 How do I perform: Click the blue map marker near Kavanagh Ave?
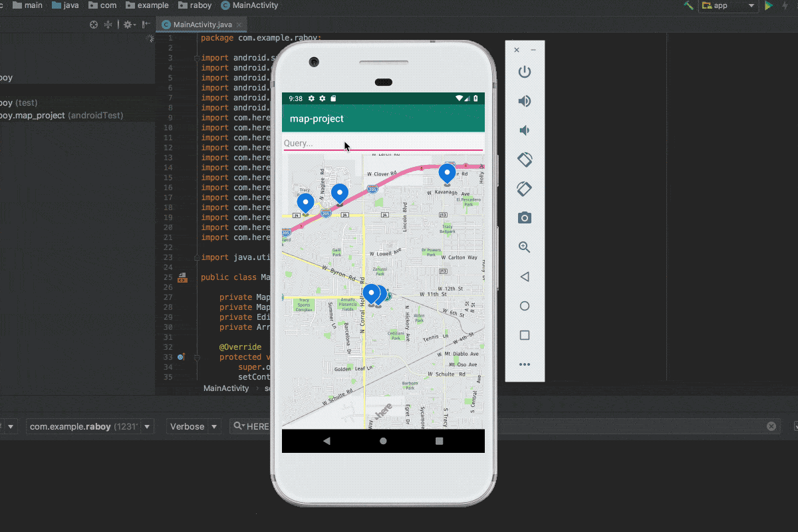447,173
